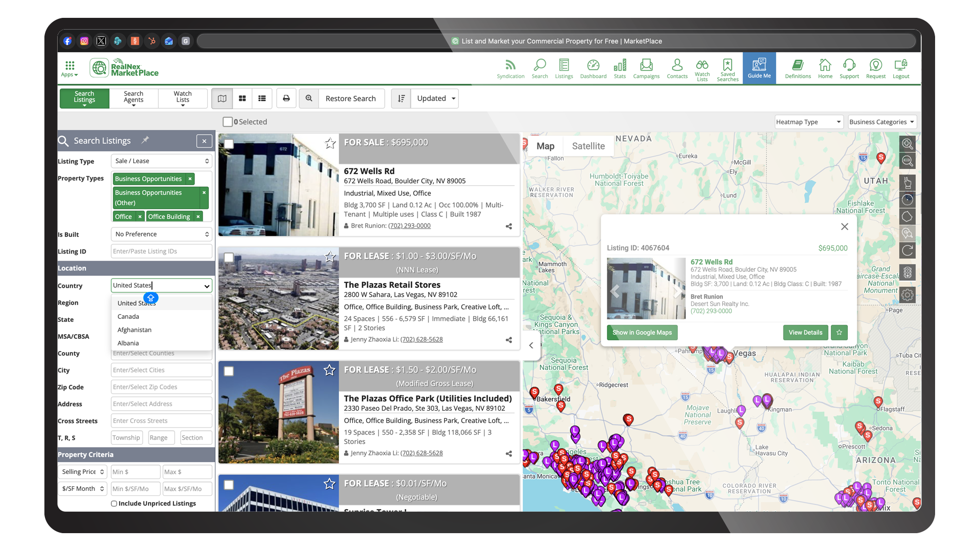Favorite the 672 Wells Rd listing star

(330, 143)
